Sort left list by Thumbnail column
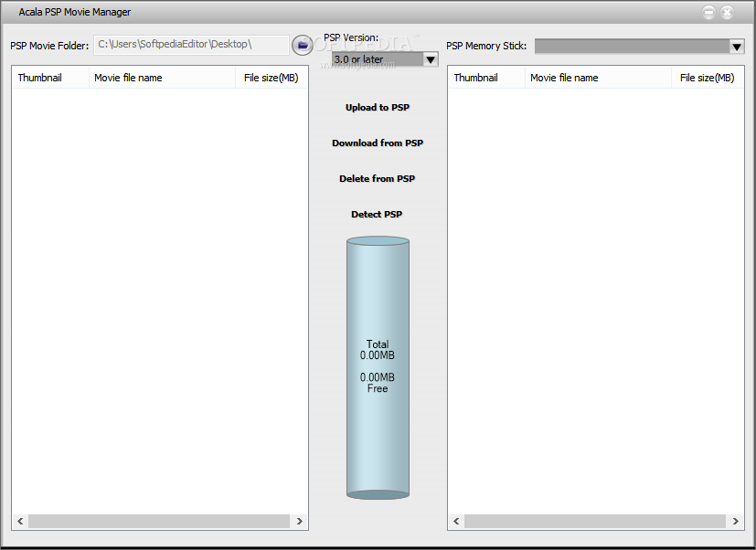Viewport: 756px width, 550px height. pyautogui.click(x=50, y=78)
